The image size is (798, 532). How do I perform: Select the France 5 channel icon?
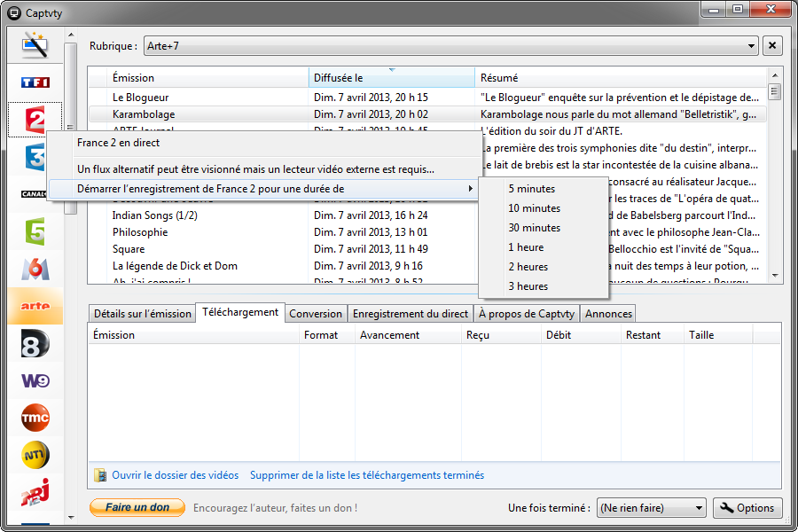click(35, 231)
